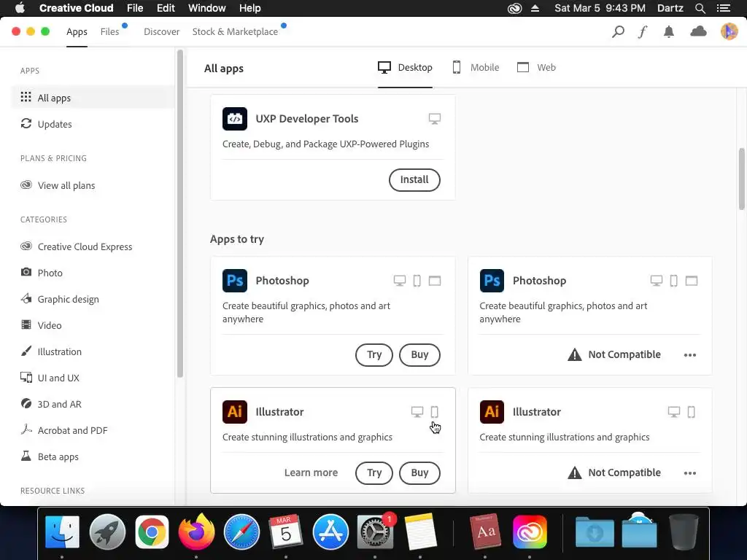Select All apps in the sidebar
Screen dimensions: 747x560
click(93, 98)
